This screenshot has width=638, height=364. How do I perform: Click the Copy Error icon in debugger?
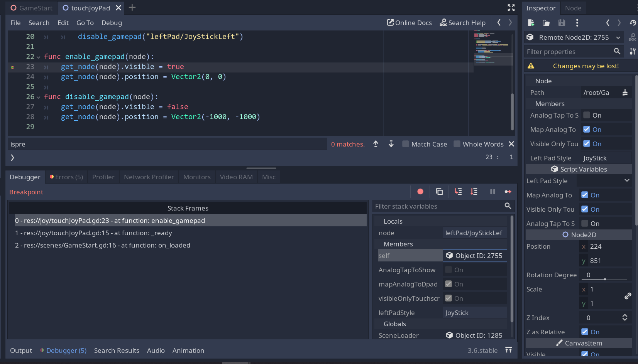click(439, 192)
